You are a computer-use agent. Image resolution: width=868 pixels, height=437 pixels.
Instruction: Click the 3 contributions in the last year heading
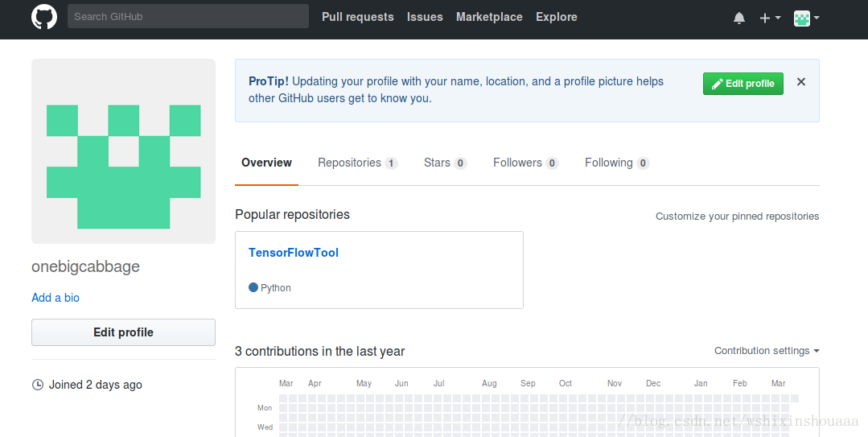[320, 351]
